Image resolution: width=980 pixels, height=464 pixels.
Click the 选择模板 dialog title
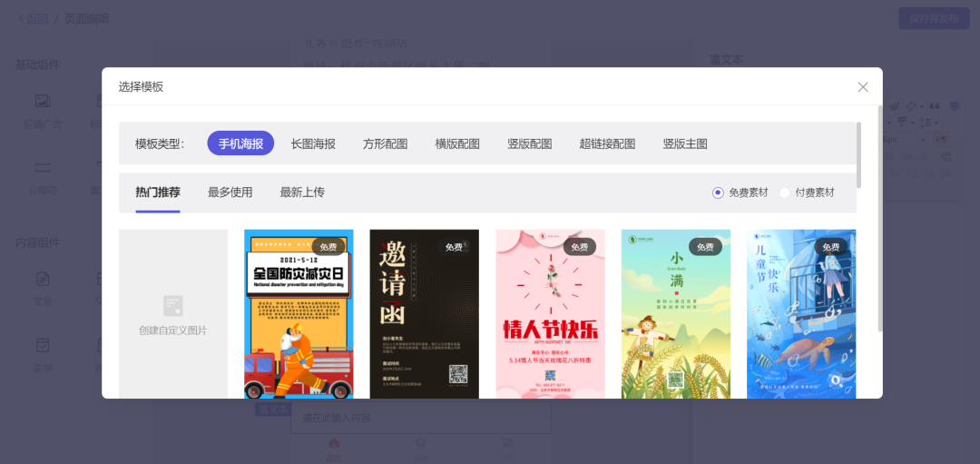pos(142,87)
